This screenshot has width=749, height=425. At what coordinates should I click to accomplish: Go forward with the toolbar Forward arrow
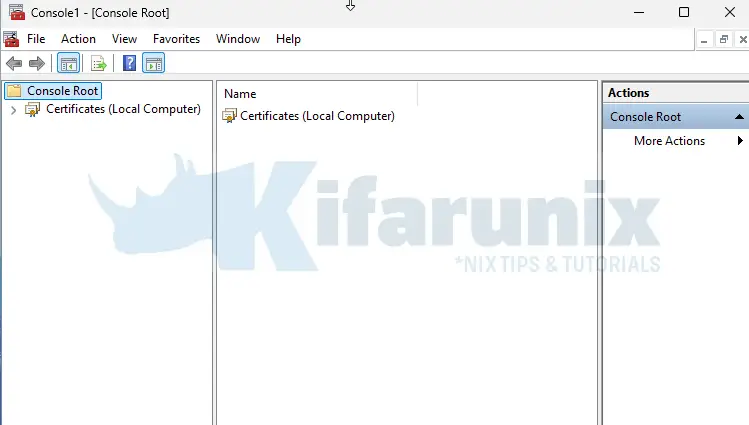(37, 63)
